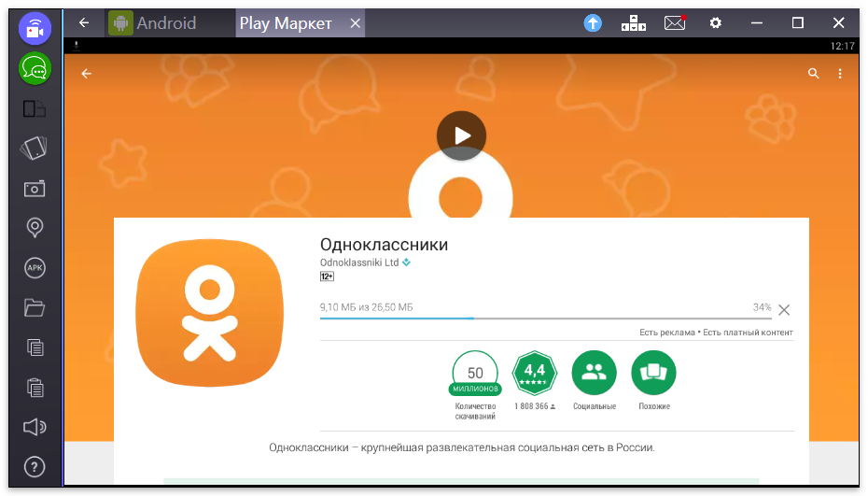
Task: Click the 50 миллионов downloads badge
Action: pyautogui.click(x=475, y=374)
